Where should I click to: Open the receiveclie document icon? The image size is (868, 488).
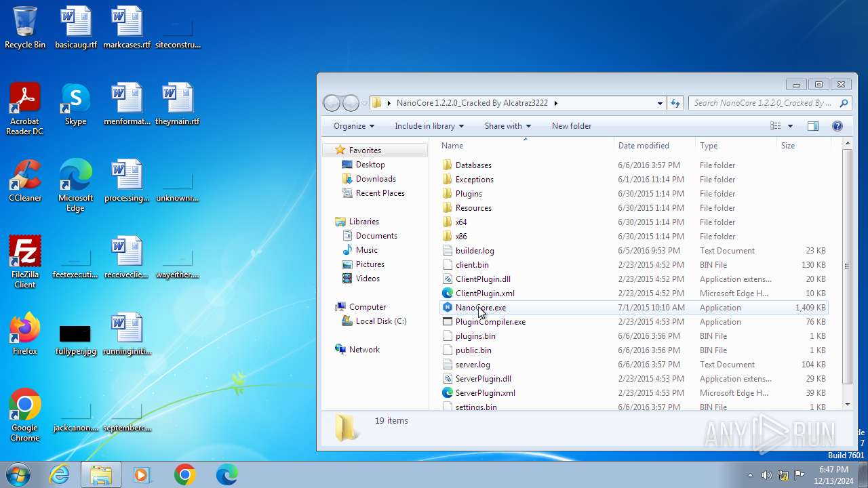[127, 258]
